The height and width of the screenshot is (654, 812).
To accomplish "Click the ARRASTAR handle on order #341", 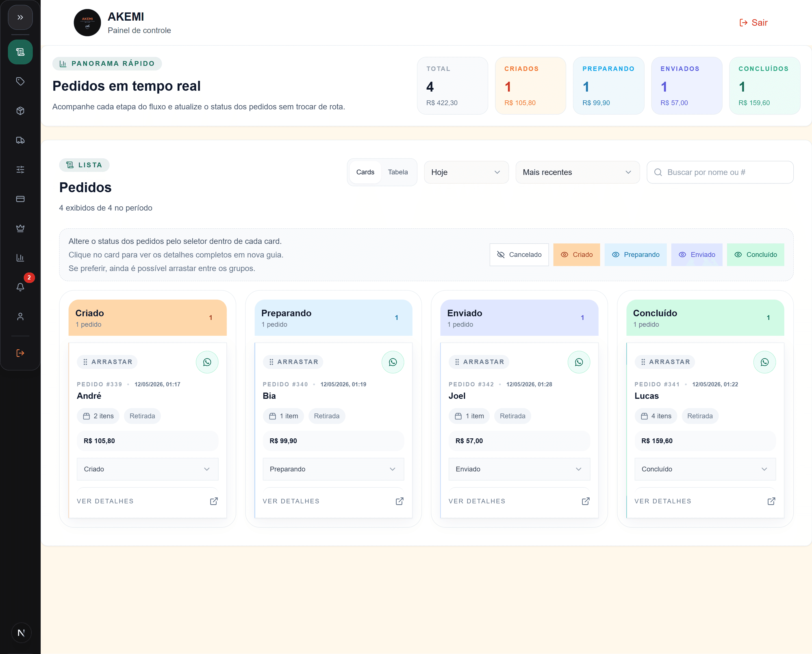I will (665, 362).
